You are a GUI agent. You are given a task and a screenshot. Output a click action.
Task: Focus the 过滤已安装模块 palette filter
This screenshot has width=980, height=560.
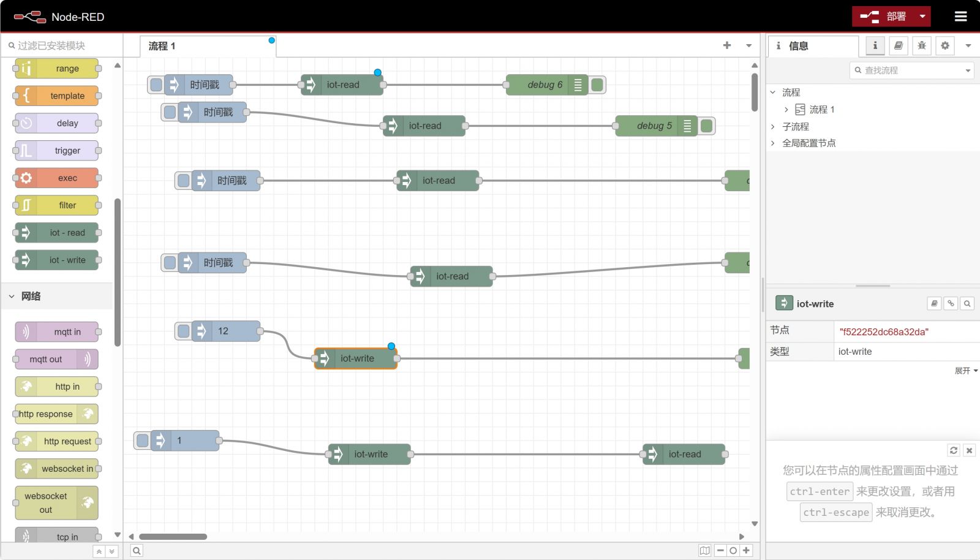click(61, 45)
